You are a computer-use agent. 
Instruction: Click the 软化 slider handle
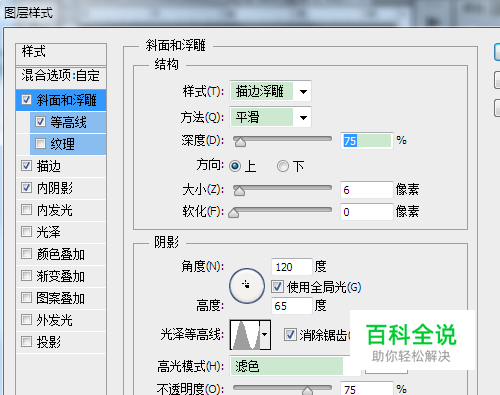pyautogui.click(x=234, y=213)
